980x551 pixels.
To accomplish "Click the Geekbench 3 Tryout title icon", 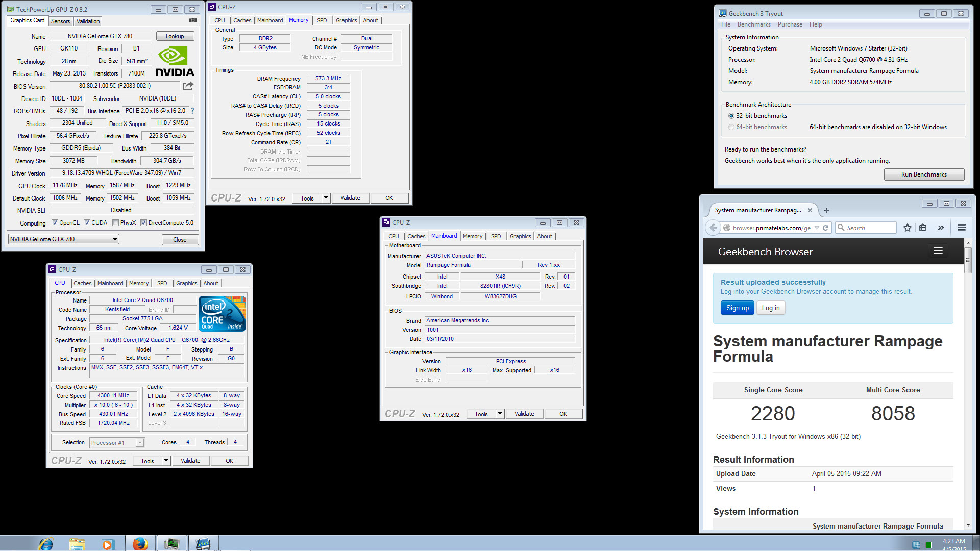I will [723, 13].
